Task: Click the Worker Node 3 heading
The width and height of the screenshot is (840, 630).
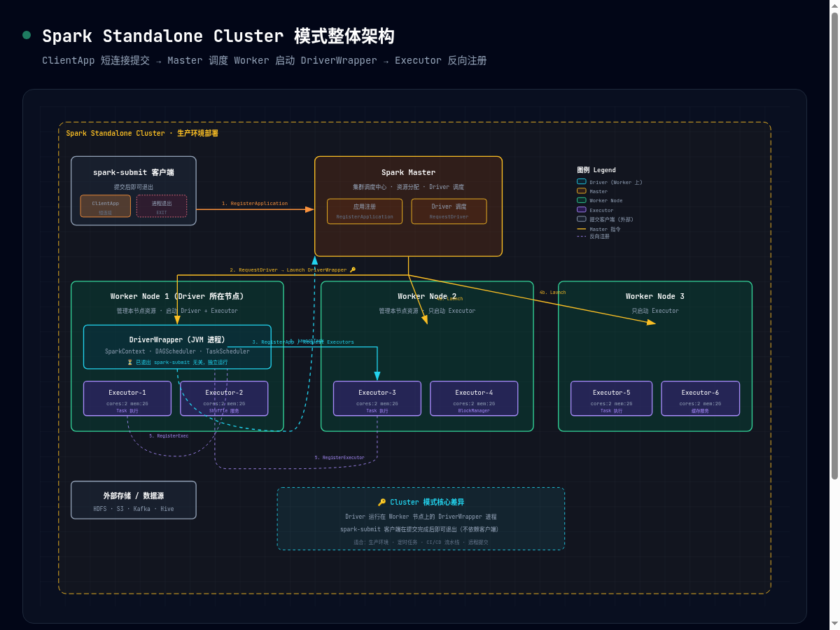Action: point(655,296)
